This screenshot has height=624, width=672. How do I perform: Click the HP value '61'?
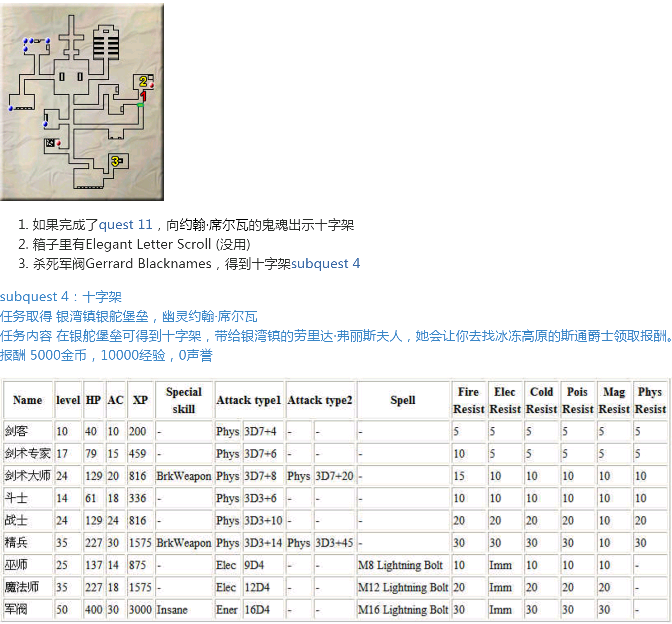tap(93, 498)
